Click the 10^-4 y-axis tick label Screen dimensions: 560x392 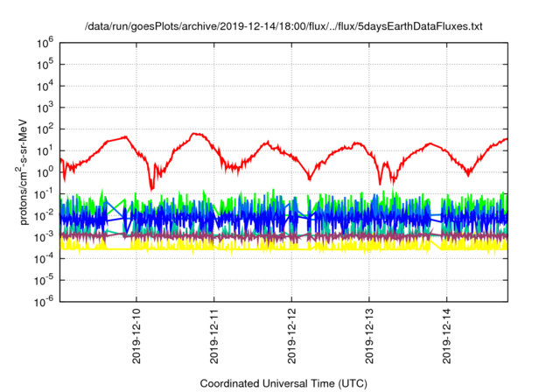tap(45, 259)
